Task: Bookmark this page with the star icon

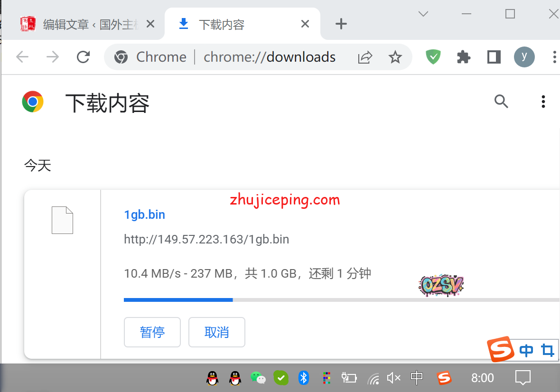Action: pyautogui.click(x=395, y=57)
